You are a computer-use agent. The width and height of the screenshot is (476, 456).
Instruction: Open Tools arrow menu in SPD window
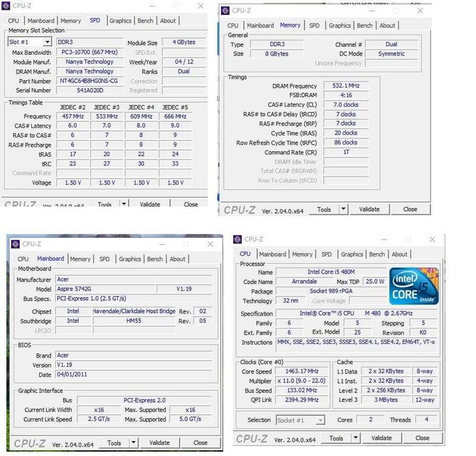pyautogui.click(x=124, y=204)
